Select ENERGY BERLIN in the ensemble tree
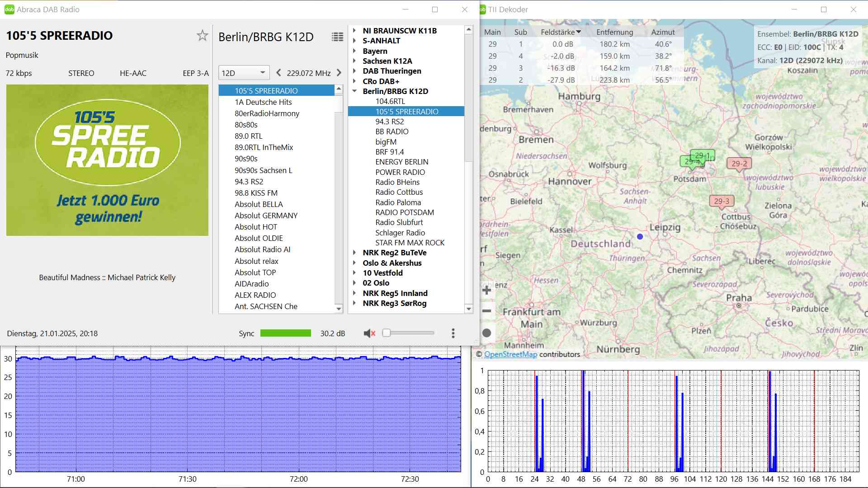The image size is (868, 488). point(401,162)
